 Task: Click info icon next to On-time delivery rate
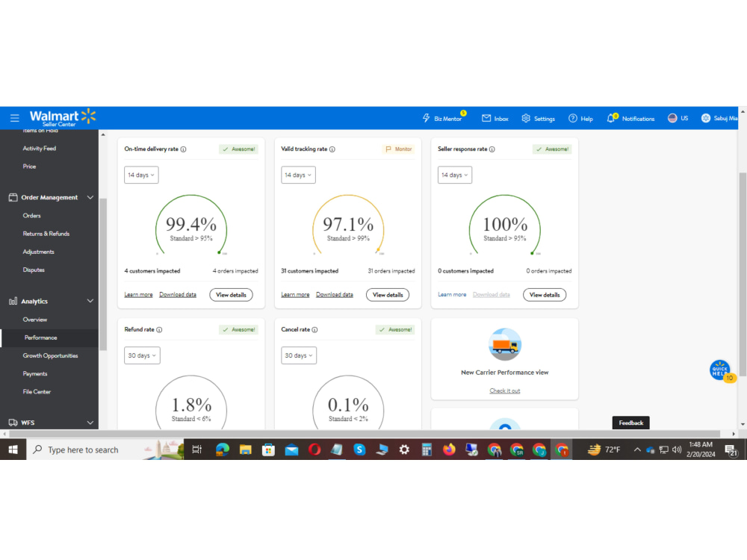[x=184, y=149]
